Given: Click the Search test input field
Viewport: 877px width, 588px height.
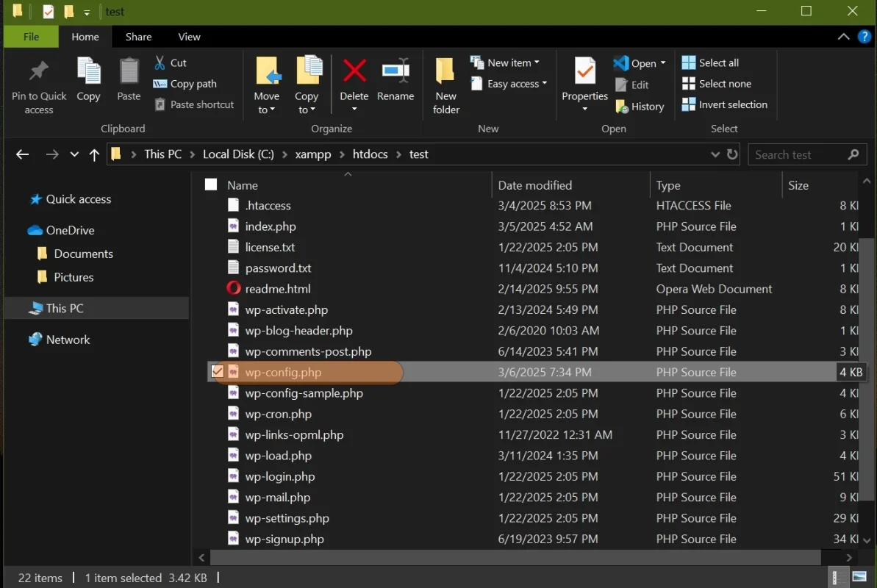Looking at the screenshot, I should pyautogui.click(x=797, y=154).
